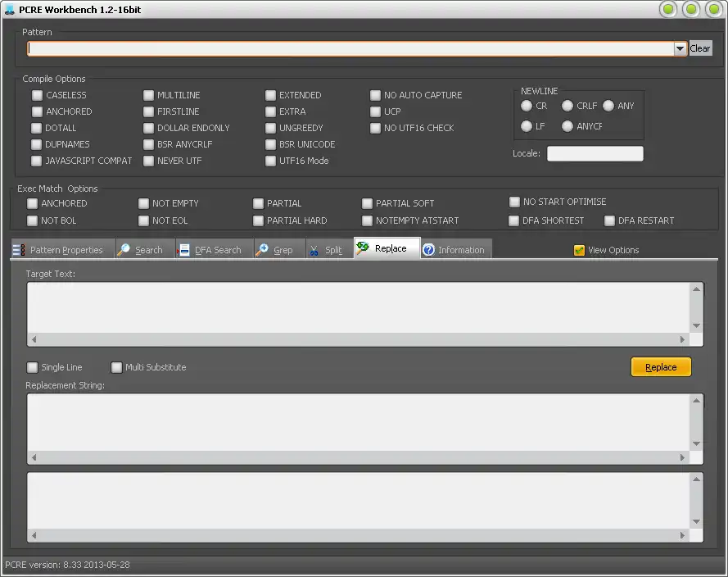Enable NO START OPTIMISE option
The width and height of the screenshot is (728, 577).
click(x=514, y=202)
